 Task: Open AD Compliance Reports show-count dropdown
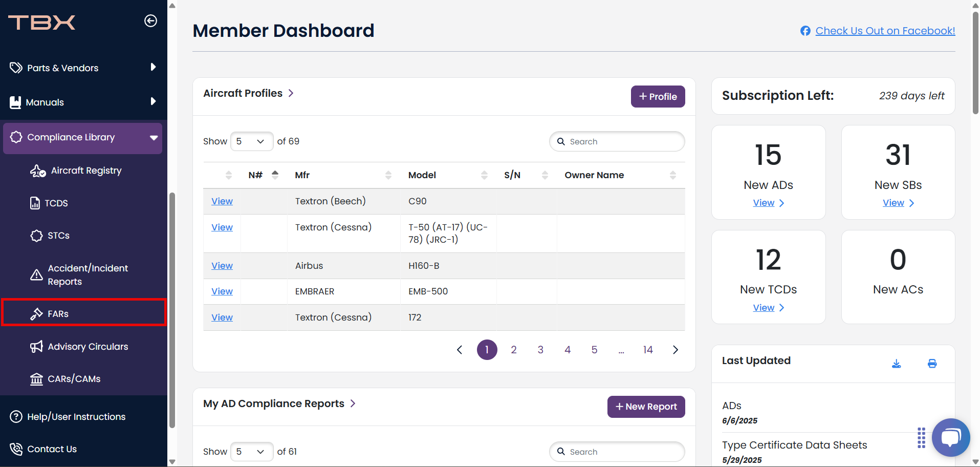[252, 452]
